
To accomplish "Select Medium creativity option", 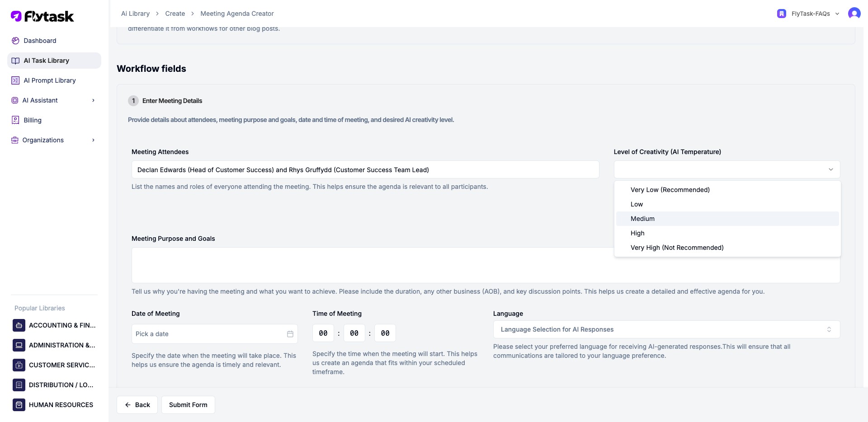I will (727, 219).
